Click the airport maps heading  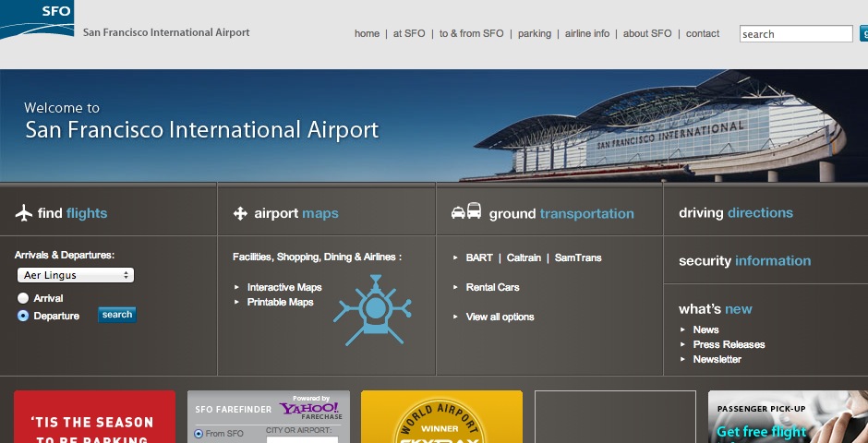tap(296, 213)
